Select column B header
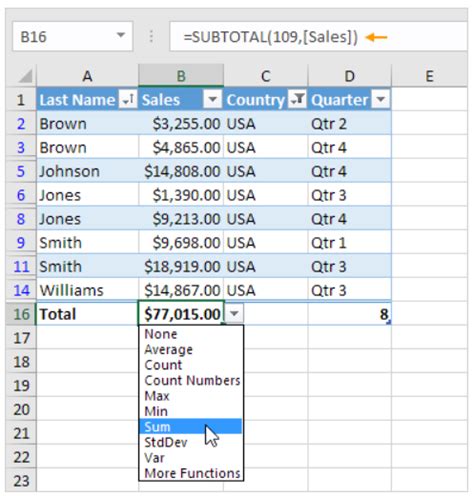The height and width of the screenshot is (496, 474). tap(181, 76)
